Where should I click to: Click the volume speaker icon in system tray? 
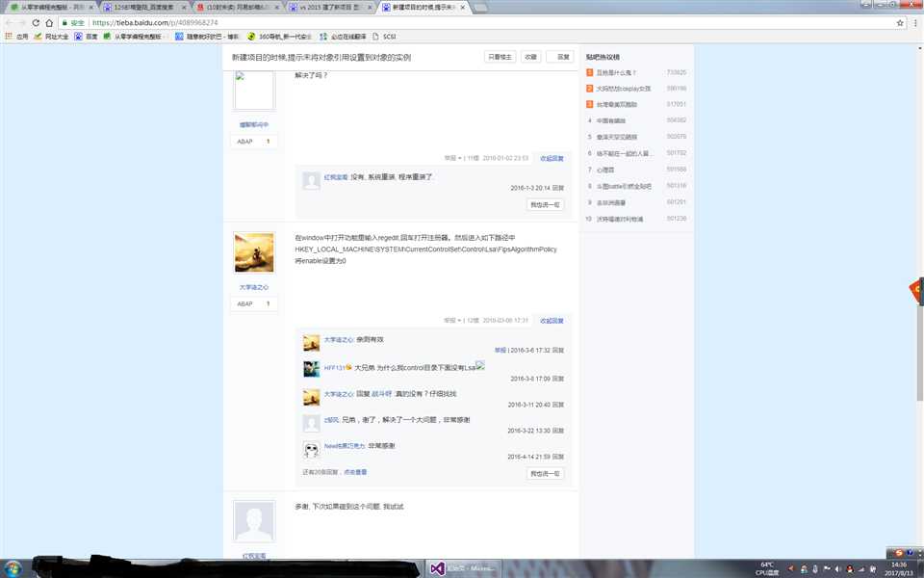click(837, 569)
